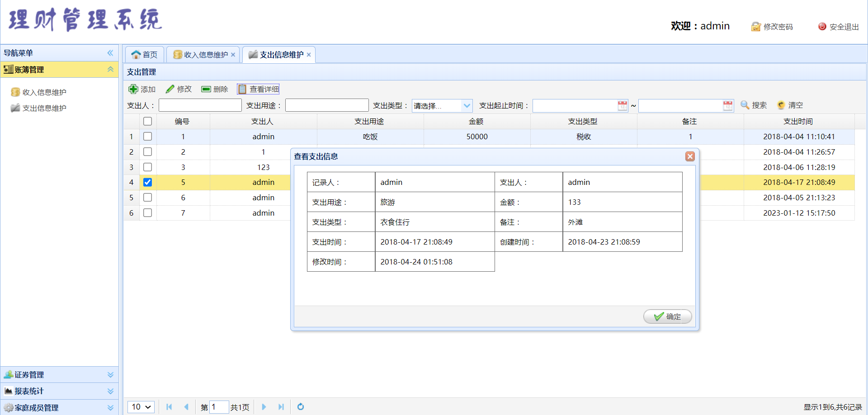Open 收入信息维护 in the sidebar
The image size is (868, 415).
click(44, 92)
